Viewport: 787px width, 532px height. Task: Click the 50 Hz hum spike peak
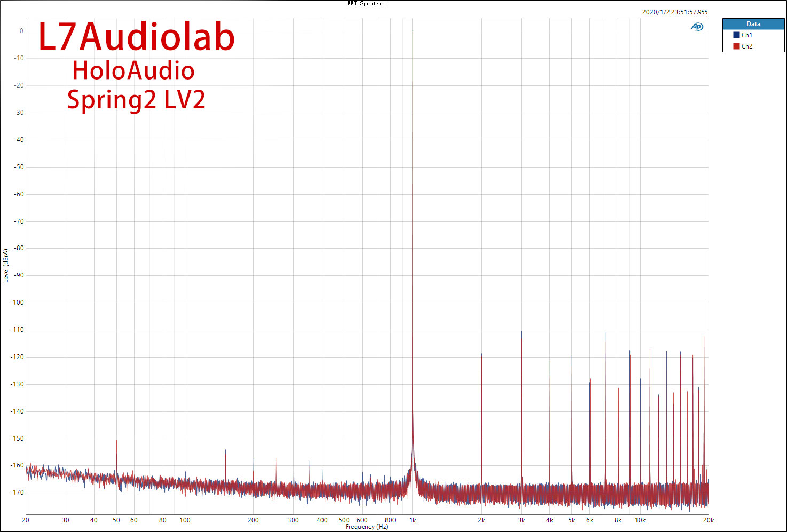coord(116,440)
